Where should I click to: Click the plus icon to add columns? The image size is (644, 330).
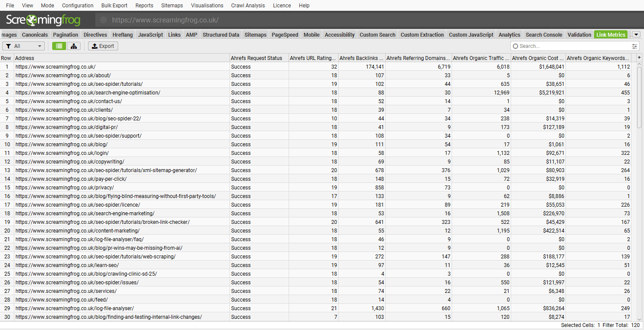click(639, 58)
